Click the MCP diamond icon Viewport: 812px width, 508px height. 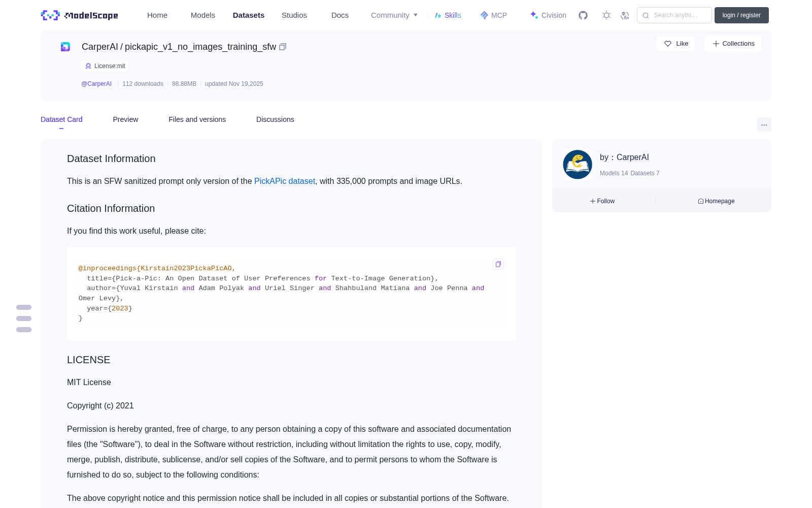point(484,15)
